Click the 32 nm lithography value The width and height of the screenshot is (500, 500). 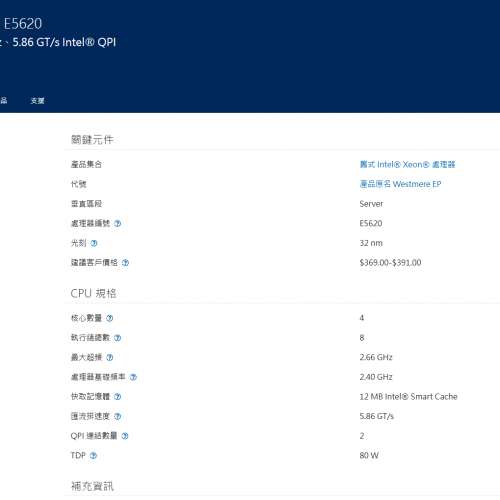371,243
